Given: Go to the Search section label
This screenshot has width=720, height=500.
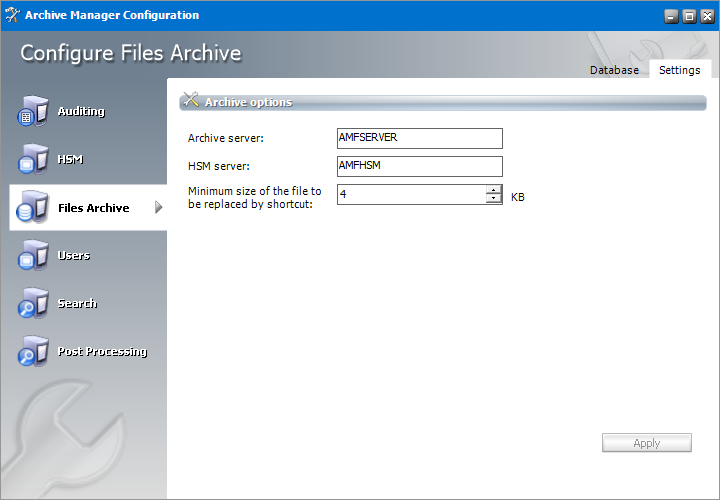Looking at the screenshot, I should coord(77,303).
